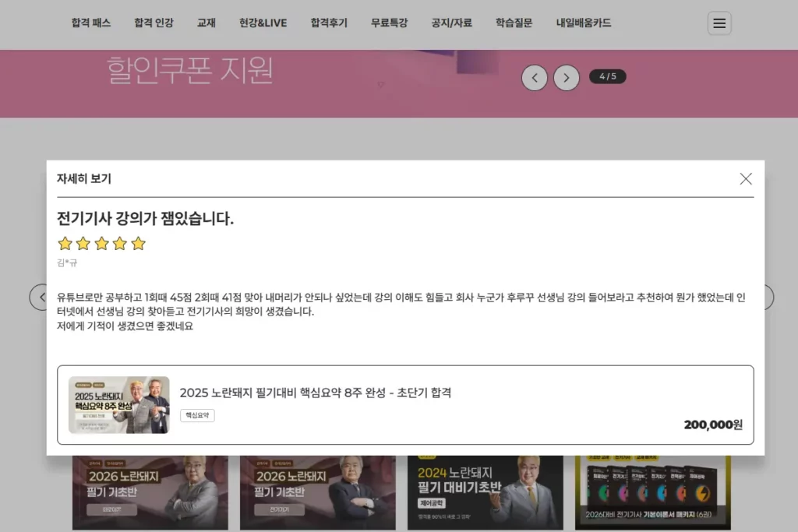Click the 핵심요약 tag button
Screen dimensions: 798x532
(197, 415)
